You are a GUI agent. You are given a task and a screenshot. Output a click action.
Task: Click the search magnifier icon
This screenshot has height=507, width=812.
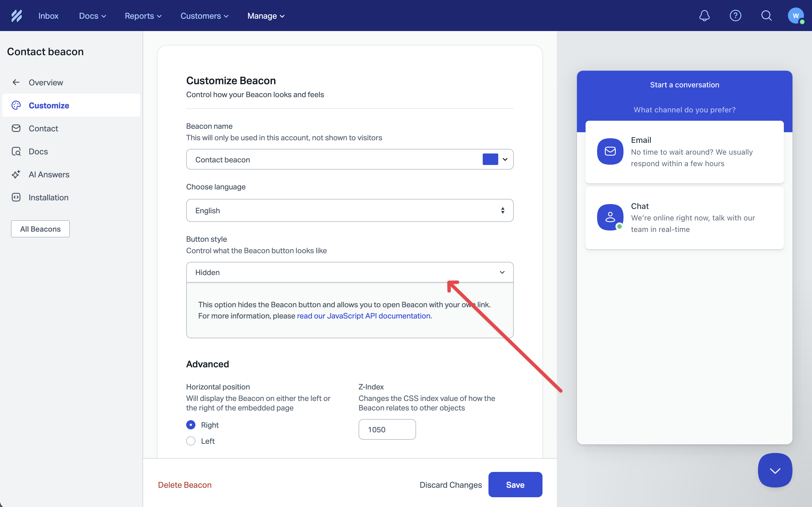pos(766,16)
